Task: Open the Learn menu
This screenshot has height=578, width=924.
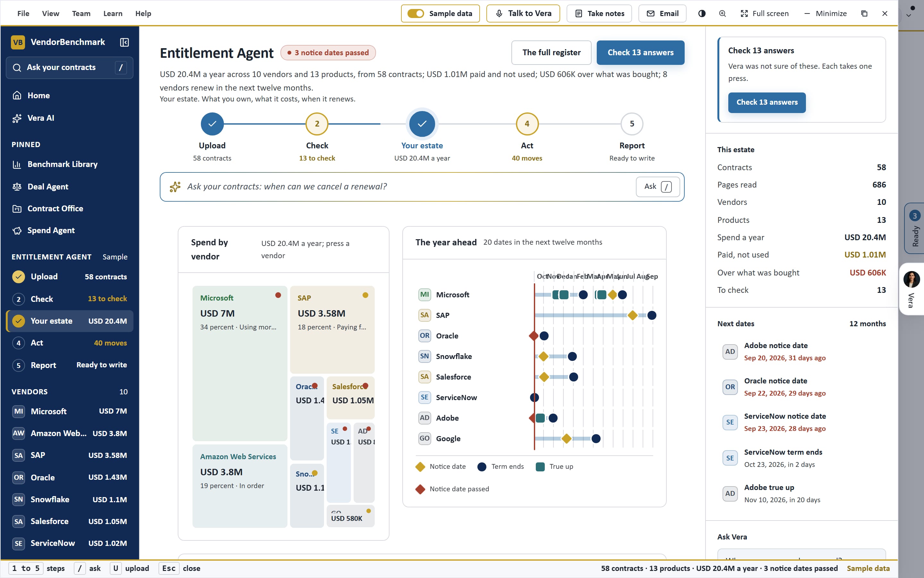Action: [113, 13]
